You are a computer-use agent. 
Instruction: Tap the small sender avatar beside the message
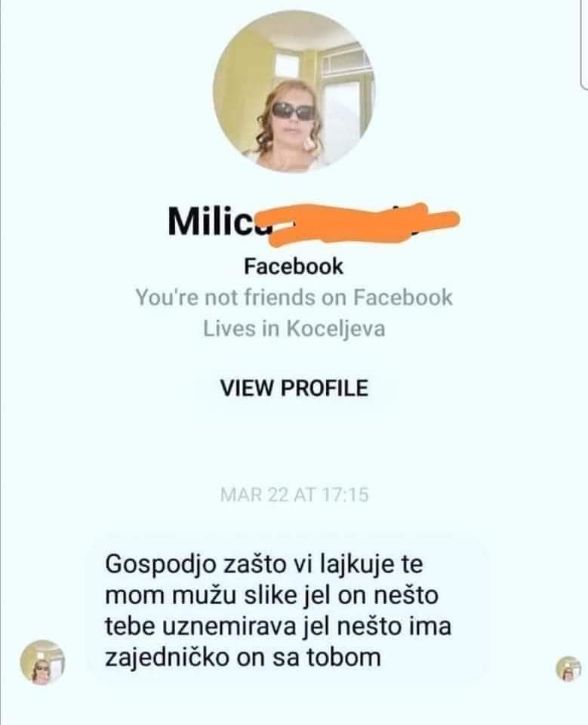tap(42, 662)
